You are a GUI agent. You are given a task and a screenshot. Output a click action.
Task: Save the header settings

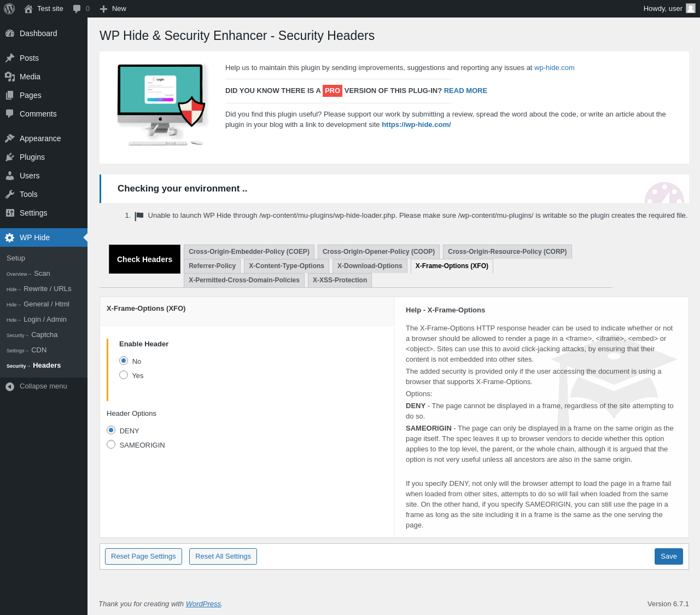tap(669, 556)
